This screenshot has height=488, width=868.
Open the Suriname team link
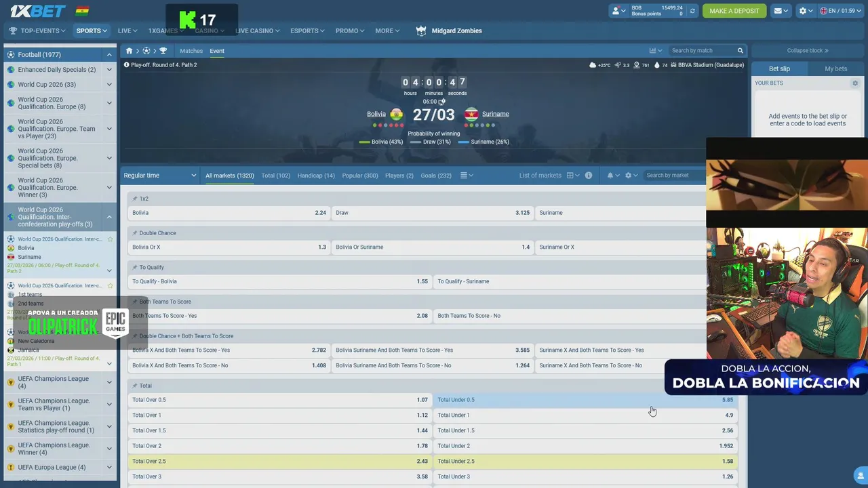tap(496, 114)
